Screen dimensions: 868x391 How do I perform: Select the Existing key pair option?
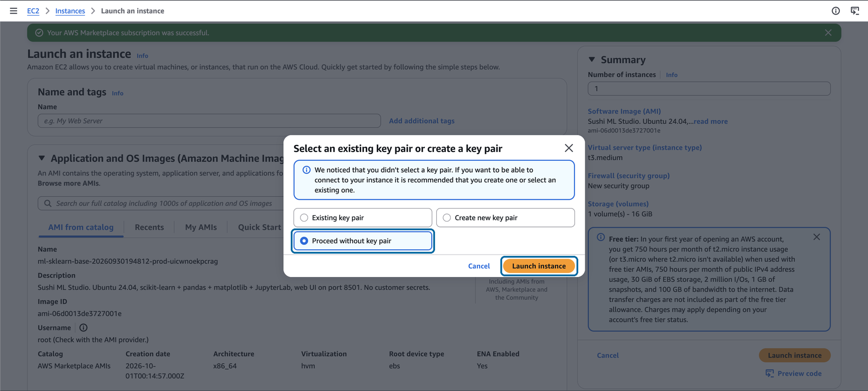click(363, 218)
